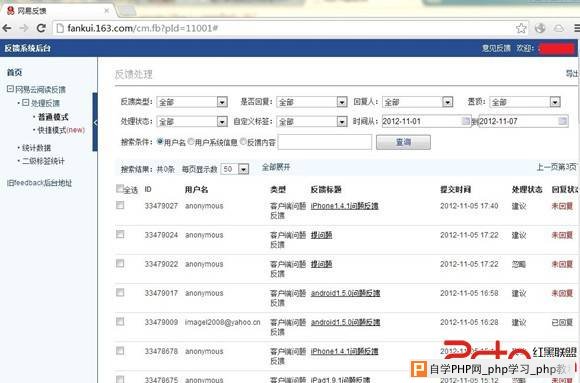Open the iPhone1.4.1问题反馈 link in row 33479027
The image size is (580, 383).
click(x=344, y=206)
